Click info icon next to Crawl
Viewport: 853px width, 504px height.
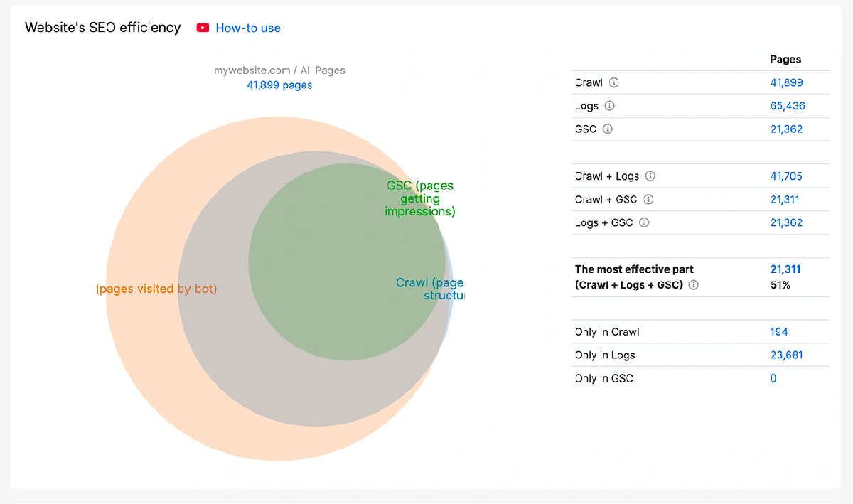coord(614,82)
